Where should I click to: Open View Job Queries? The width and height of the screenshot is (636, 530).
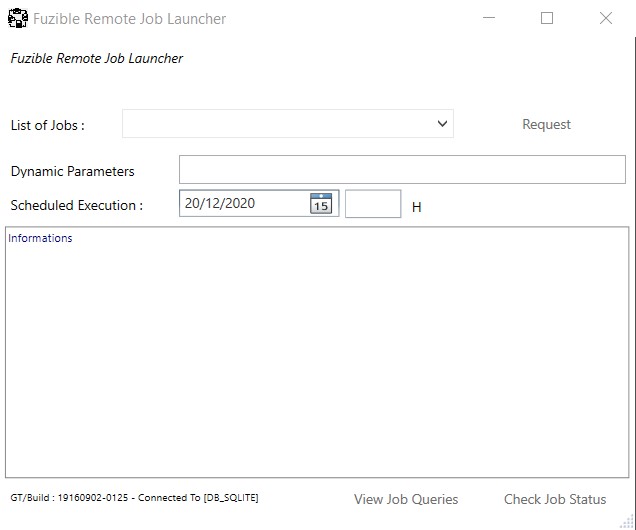[406, 499]
